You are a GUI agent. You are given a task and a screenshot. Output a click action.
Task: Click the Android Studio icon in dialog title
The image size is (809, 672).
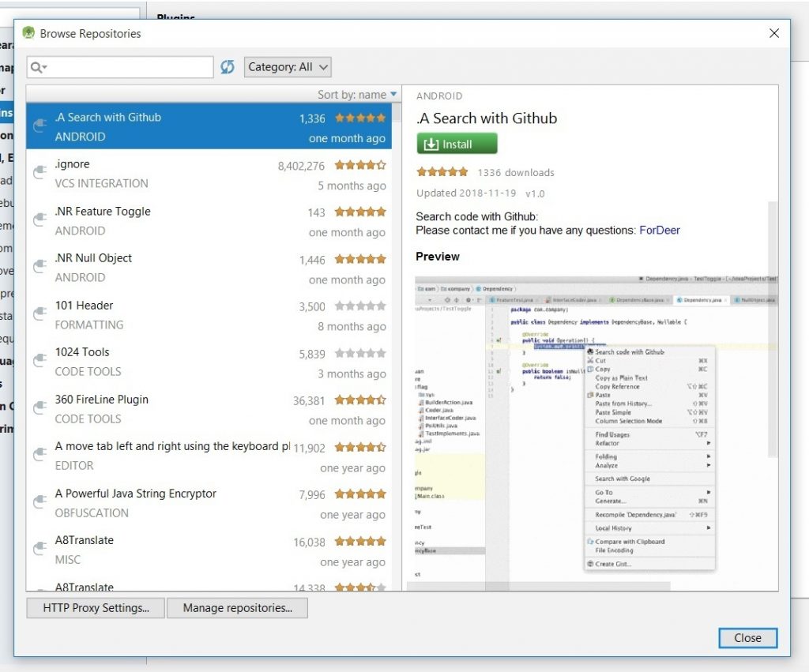[x=29, y=33]
